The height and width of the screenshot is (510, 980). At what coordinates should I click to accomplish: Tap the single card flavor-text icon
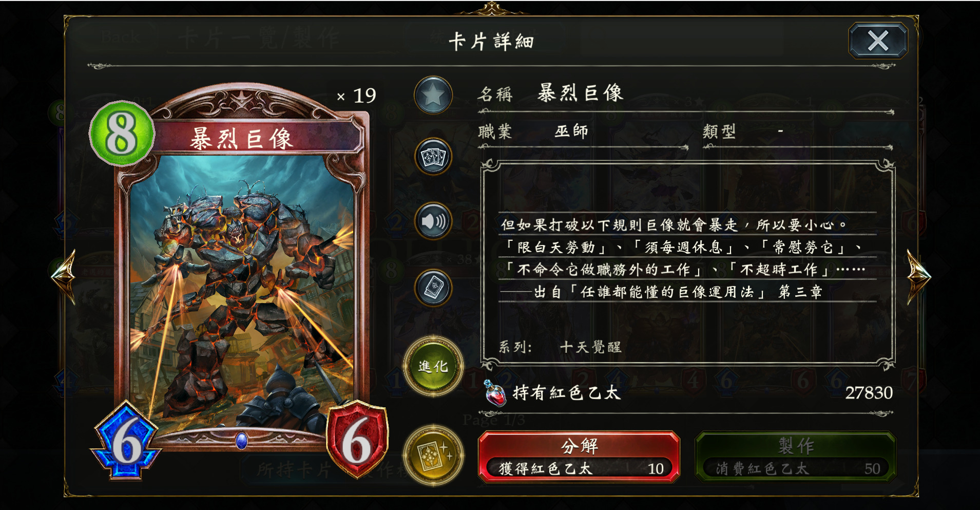[433, 288]
